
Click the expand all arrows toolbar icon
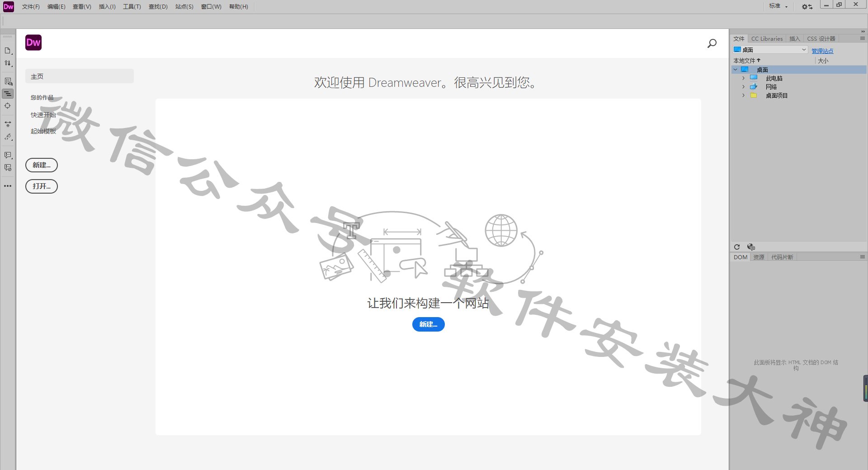point(8,124)
